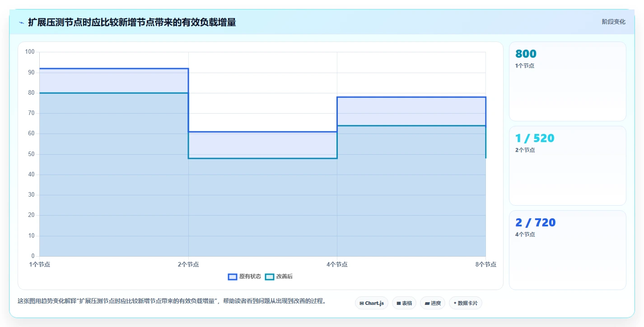Click the 1个节点 x-axis label
The image size is (644, 327).
40,265
